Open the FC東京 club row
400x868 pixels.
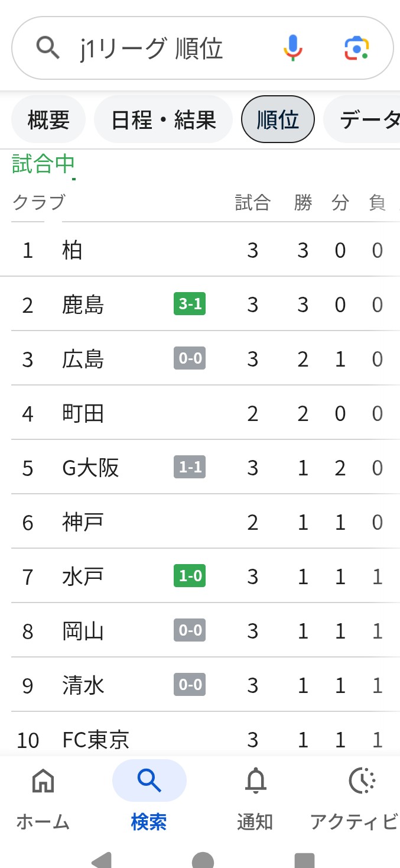click(x=200, y=735)
